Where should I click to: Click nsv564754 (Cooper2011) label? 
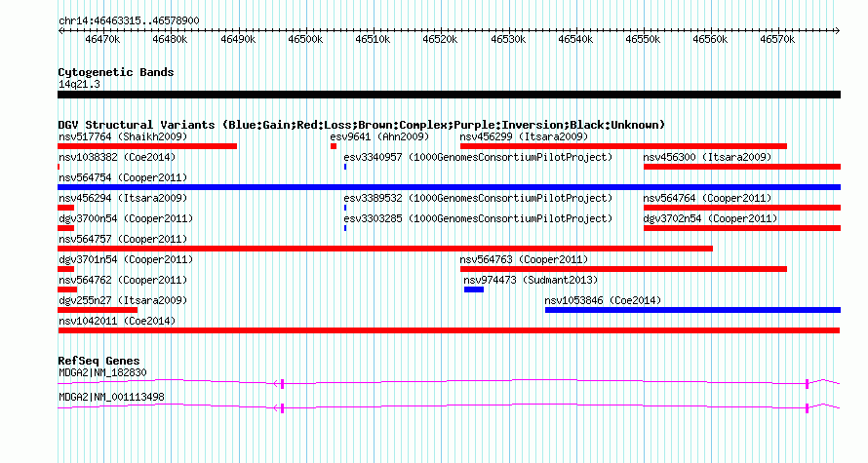coord(123,177)
